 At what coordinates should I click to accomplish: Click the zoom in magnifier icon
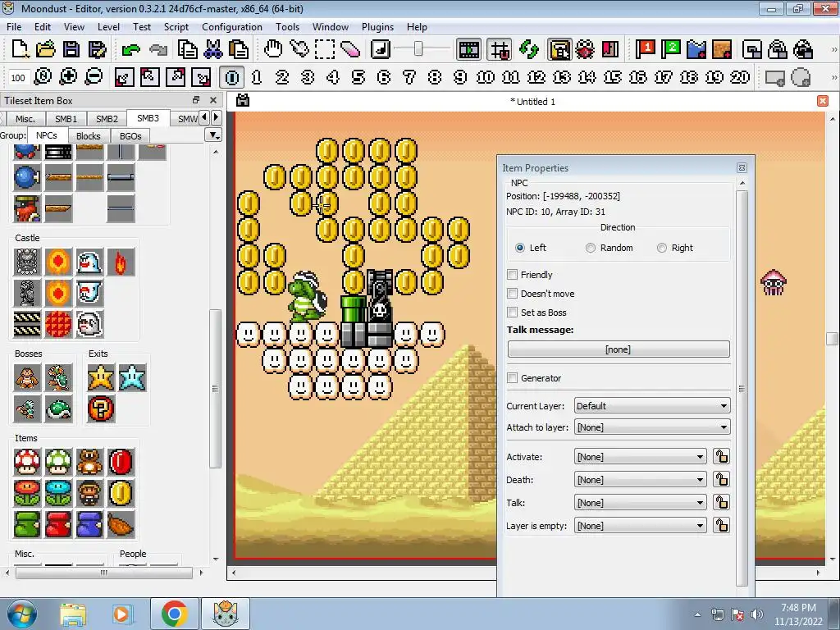[x=69, y=77]
